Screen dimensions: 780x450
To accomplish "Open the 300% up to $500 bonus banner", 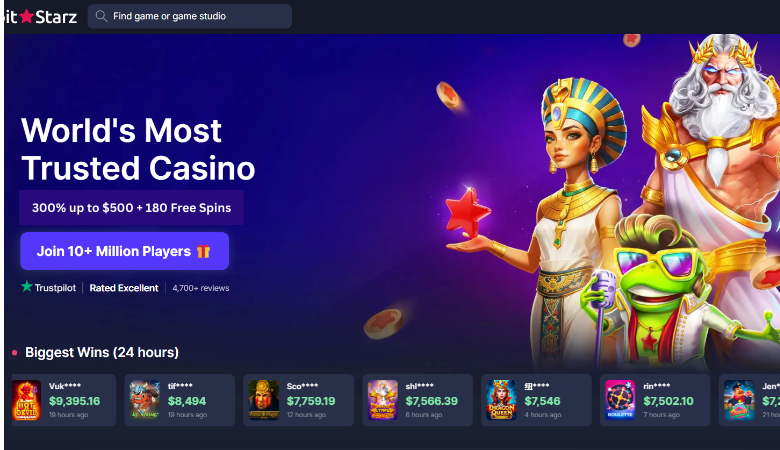I will point(131,207).
